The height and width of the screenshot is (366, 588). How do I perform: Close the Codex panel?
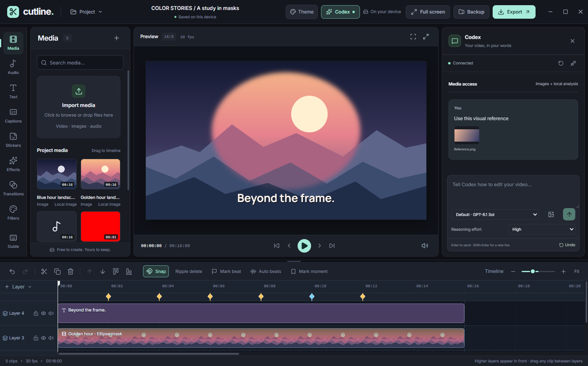pyautogui.click(x=573, y=41)
